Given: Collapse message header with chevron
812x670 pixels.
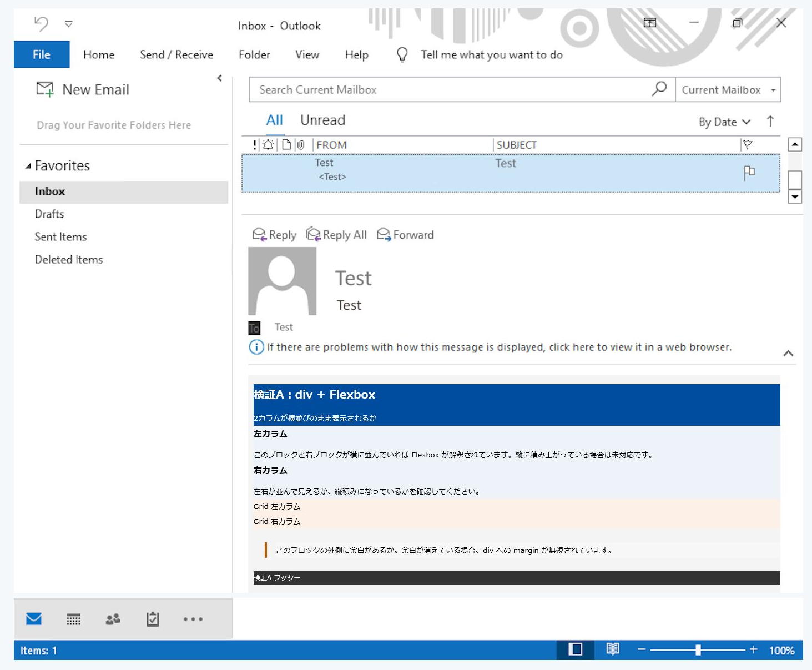Looking at the screenshot, I should (x=788, y=354).
